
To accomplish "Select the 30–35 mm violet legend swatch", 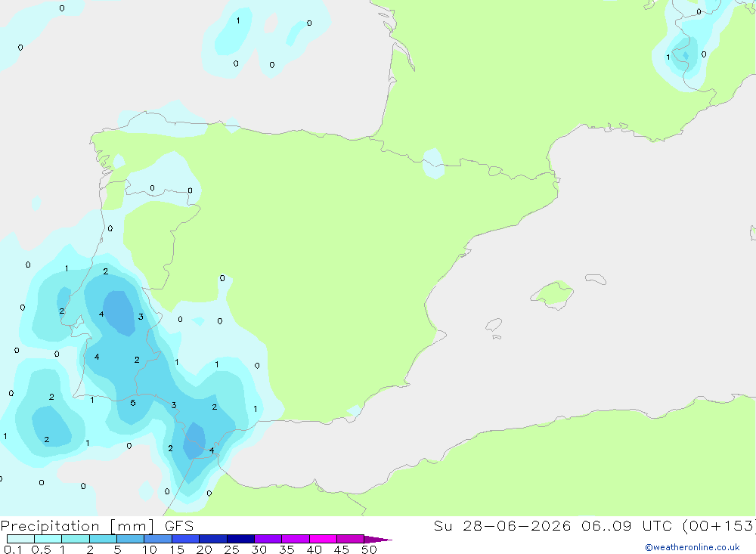I will pyautogui.click(x=268, y=539).
